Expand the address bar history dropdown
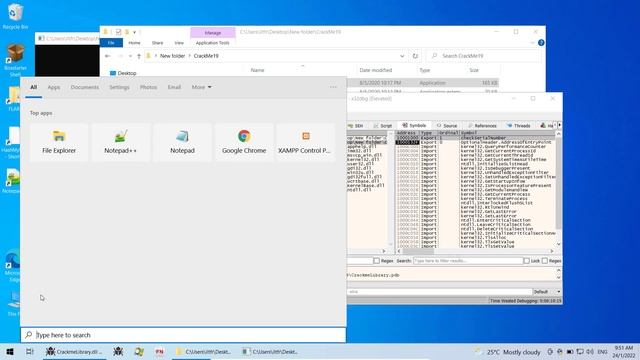This screenshot has height=360, width=640. [402, 56]
